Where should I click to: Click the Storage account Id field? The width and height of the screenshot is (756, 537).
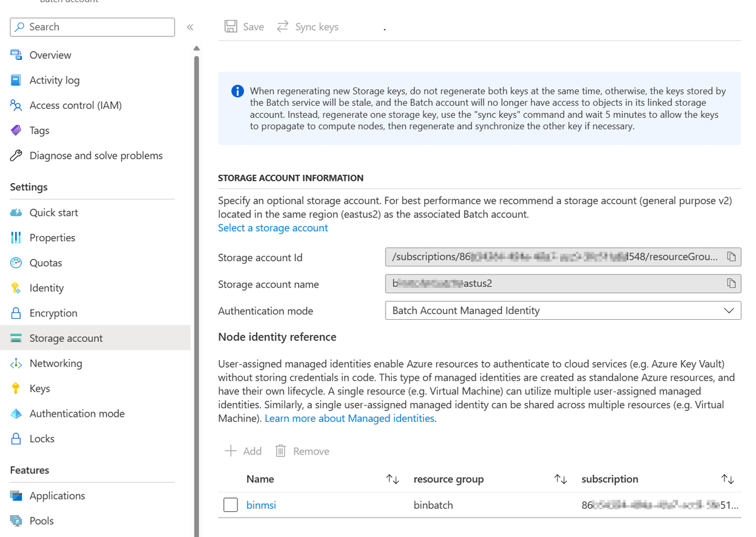(x=563, y=257)
